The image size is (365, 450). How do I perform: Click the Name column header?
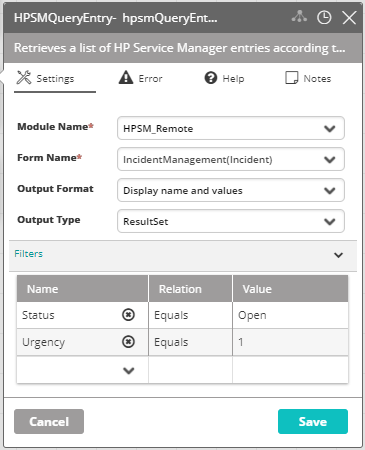click(x=82, y=289)
